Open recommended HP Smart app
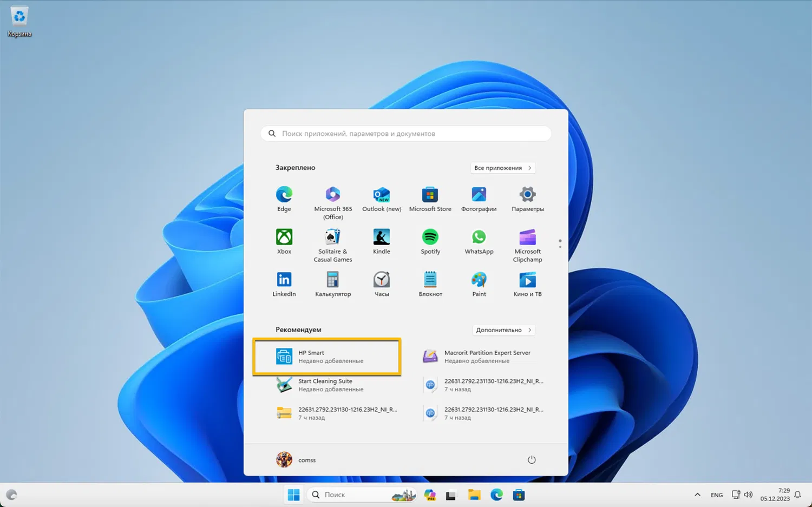This screenshot has height=507, width=812. pos(327,357)
